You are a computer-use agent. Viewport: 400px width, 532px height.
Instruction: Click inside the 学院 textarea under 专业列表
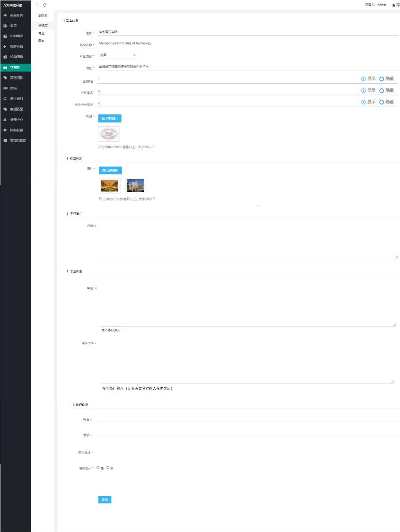coord(249,305)
